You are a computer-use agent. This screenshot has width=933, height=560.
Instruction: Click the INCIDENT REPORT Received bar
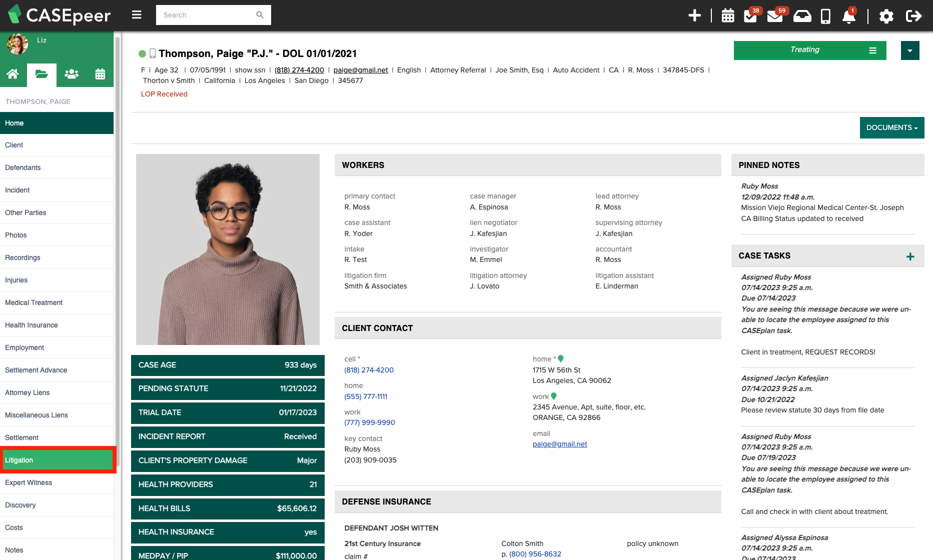228,436
